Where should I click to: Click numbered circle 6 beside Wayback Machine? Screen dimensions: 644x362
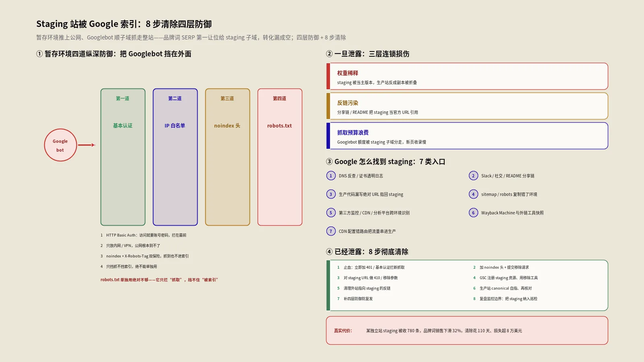(x=473, y=213)
